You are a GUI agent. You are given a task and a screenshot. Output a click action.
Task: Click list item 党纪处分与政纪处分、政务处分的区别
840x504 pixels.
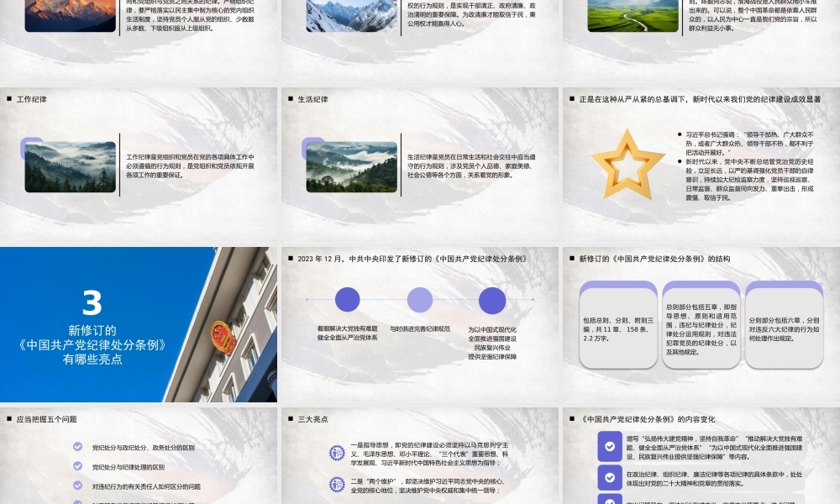tap(143, 447)
